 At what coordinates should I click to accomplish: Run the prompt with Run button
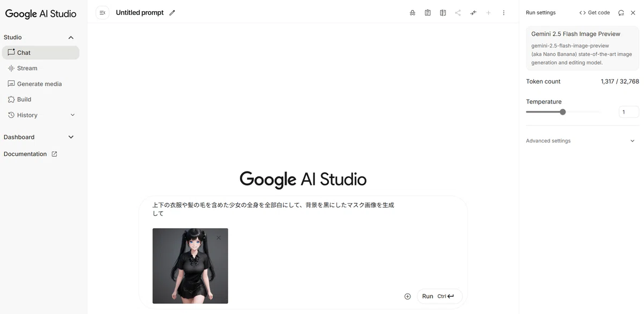click(440, 296)
